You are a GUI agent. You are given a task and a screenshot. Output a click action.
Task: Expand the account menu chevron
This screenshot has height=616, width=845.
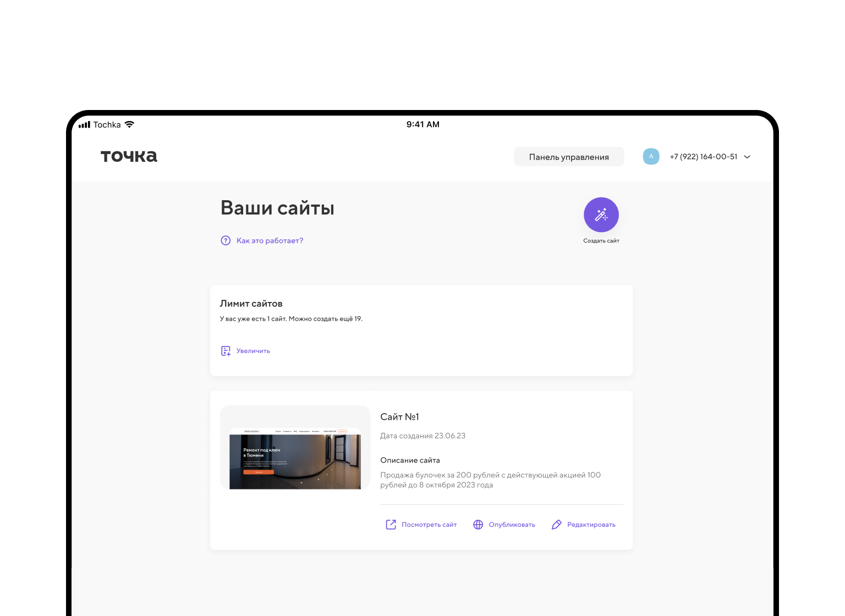click(x=747, y=157)
